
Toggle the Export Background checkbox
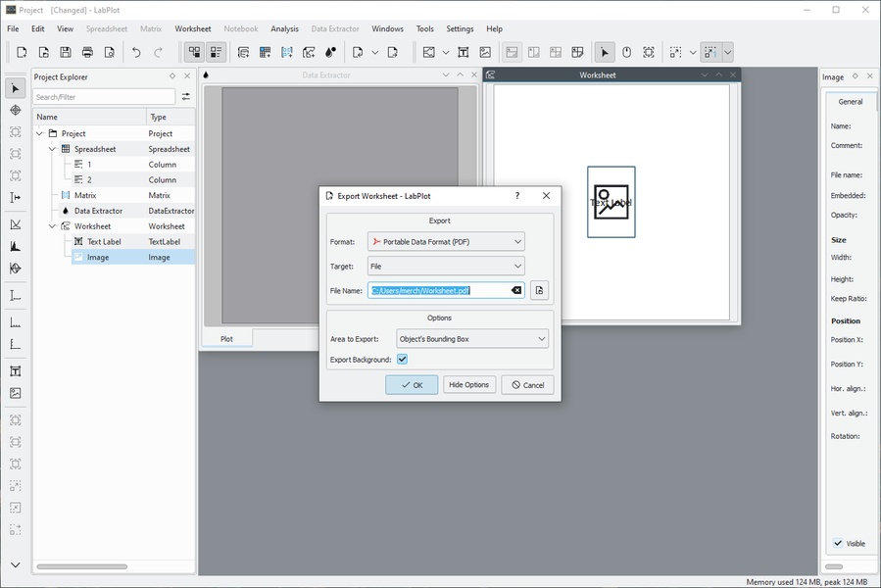pyautogui.click(x=403, y=360)
